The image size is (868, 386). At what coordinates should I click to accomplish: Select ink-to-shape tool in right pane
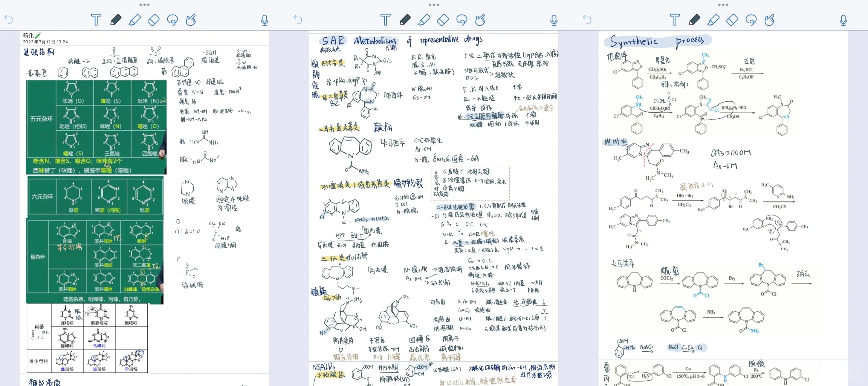tap(770, 20)
